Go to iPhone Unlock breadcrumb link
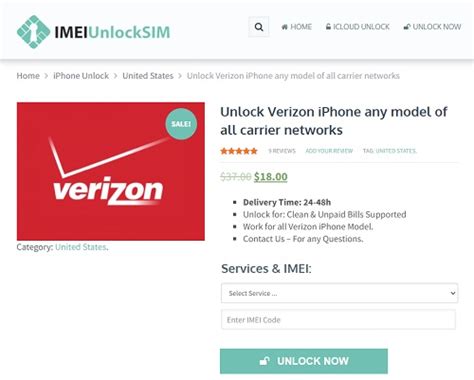The height and width of the screenshot is (380, 474). 81,76
